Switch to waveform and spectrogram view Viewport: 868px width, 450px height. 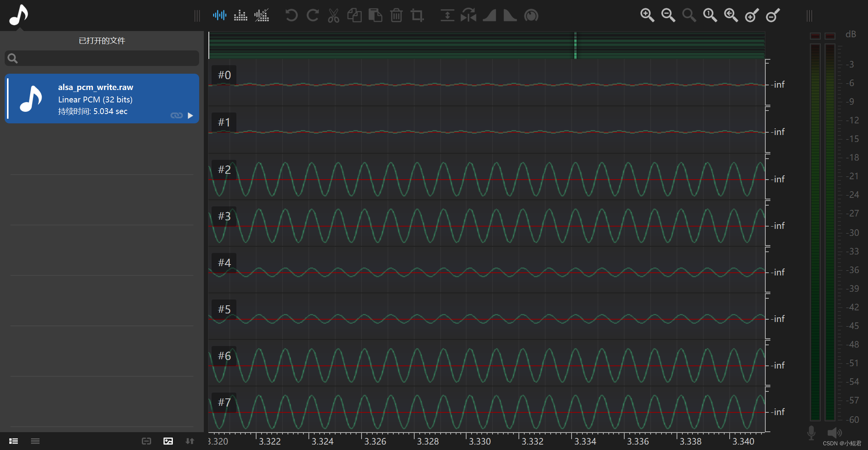click(262, 16)
